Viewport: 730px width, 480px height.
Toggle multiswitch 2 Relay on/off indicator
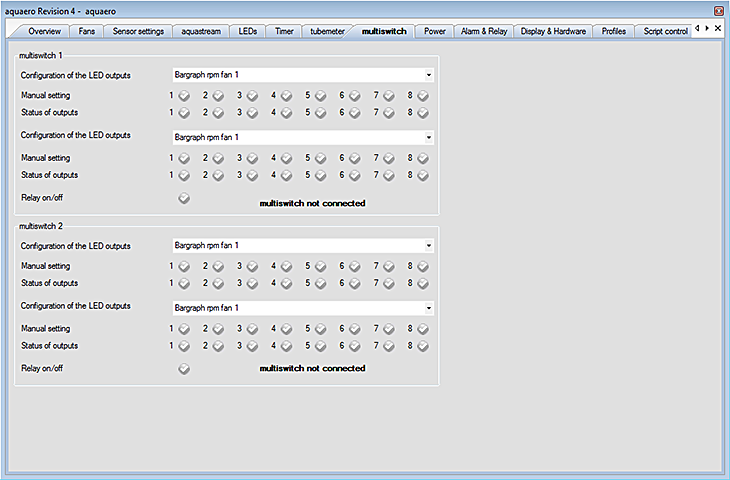184,369
